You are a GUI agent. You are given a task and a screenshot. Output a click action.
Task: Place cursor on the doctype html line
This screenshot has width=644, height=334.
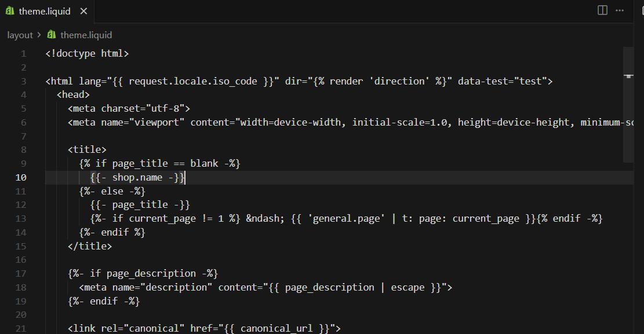click(87, 53)
